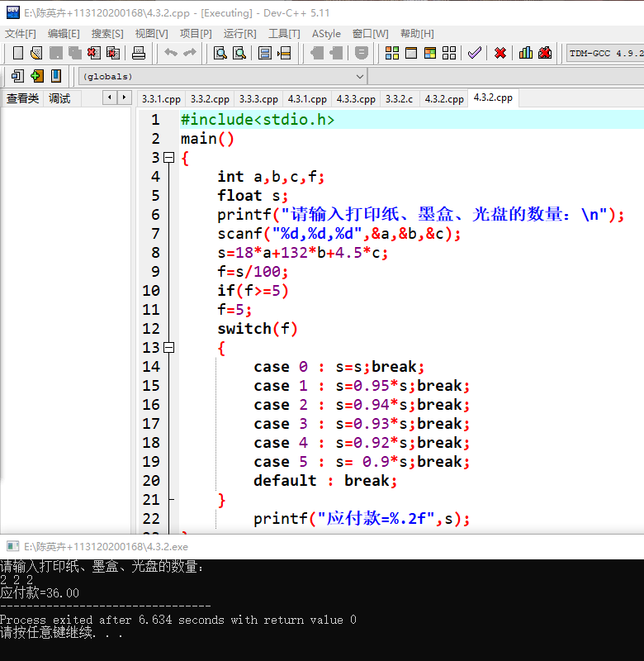Rebuild all files
This screenshot has height=661, width=644.
[x=449, y=53]
